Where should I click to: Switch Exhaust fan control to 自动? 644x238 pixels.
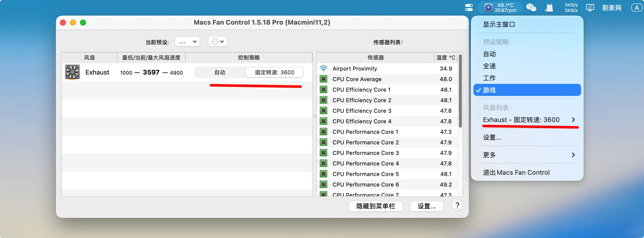point(220,73)
